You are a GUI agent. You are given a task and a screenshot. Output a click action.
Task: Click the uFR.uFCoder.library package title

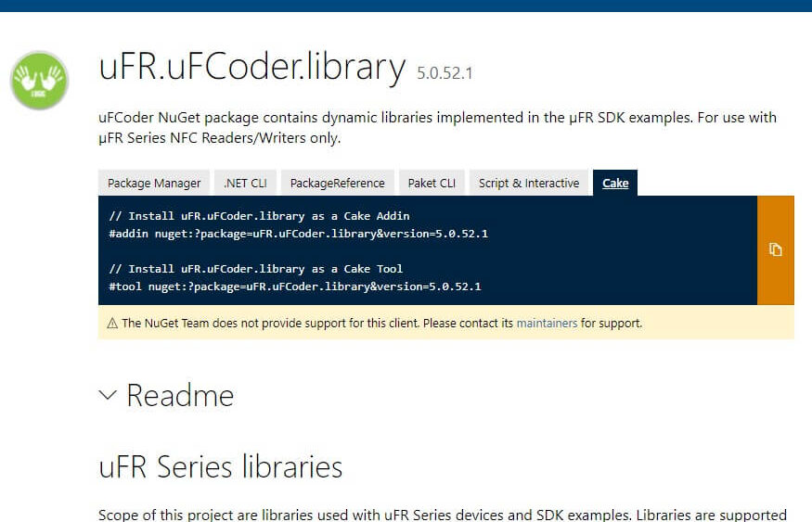(252, 67)
